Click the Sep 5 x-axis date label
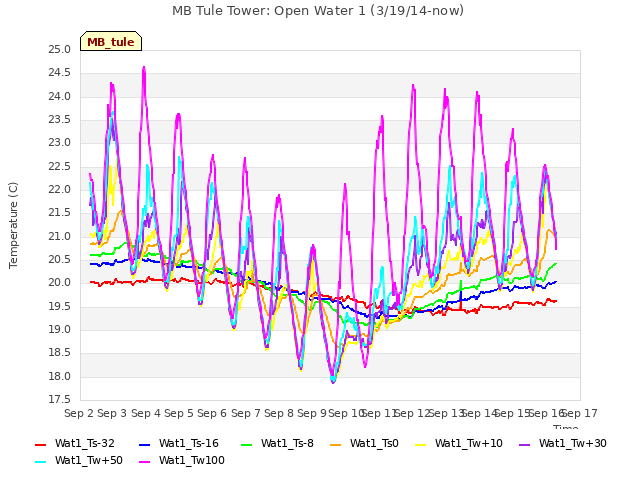This screenshot has height=480, width=640. (x=179, y=414)
